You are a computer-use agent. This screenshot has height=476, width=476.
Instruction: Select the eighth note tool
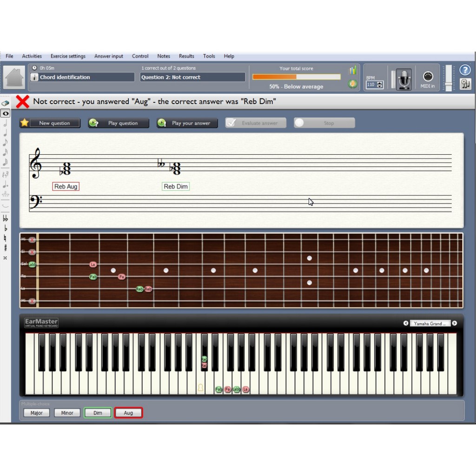pyautogui.click(x=5, y=142)
